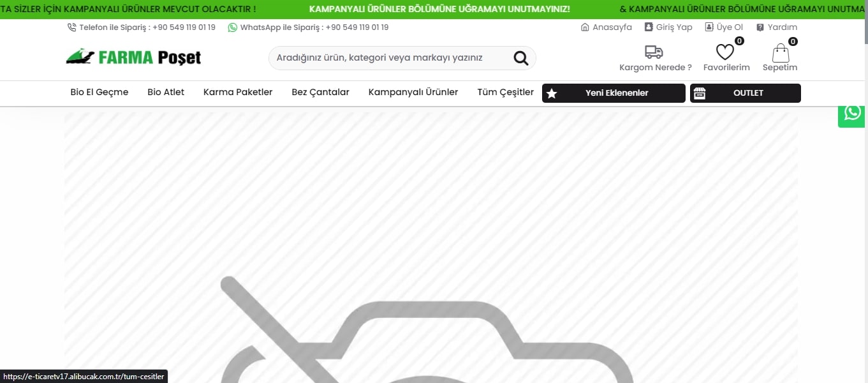Click the search magnifier icon
The width and height of the screenshot is (868, 383).
[521, 58]
